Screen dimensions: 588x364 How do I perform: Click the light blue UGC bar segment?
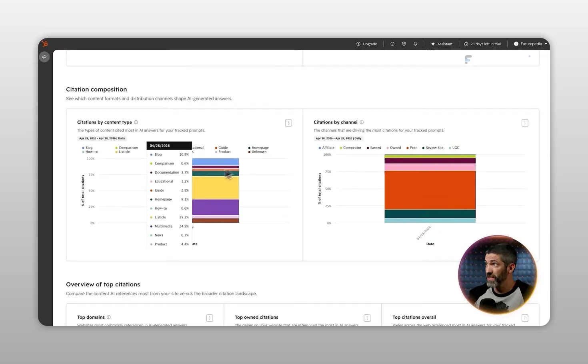coord(430,220)
